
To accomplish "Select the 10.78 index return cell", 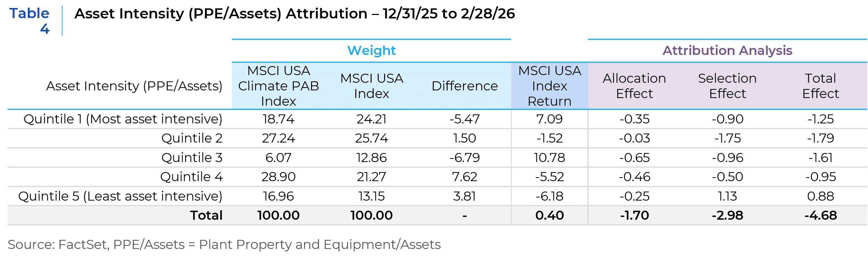I will [x=549, y=158].
